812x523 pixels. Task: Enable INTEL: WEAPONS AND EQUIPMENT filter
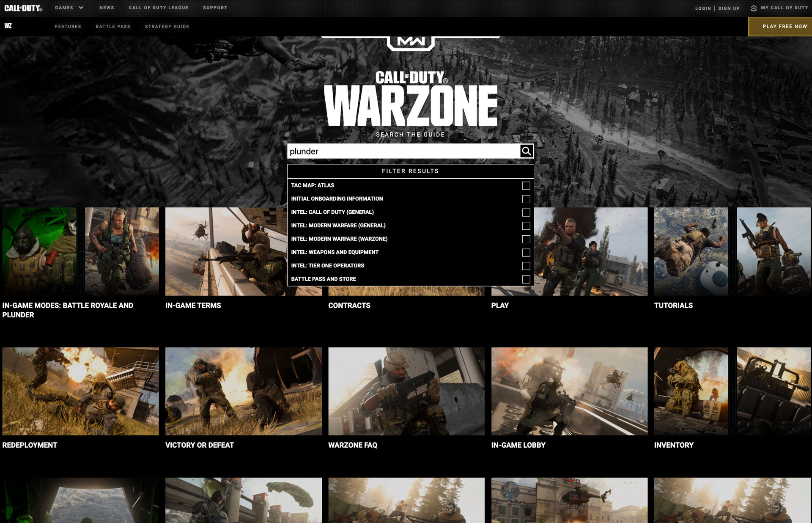click(526, 252)
